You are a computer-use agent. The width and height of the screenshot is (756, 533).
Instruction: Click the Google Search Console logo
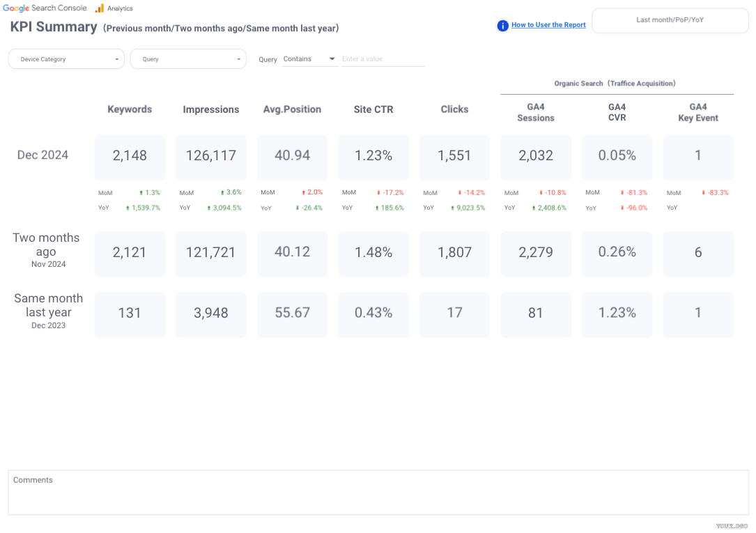click(45, 8)
